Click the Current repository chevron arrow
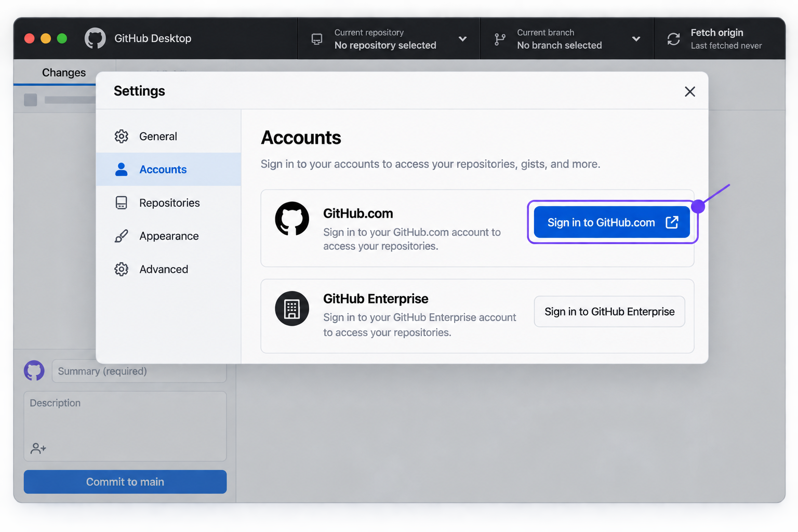Image resolution: width=798 pixels, height=532 pixels. point(462,39)
